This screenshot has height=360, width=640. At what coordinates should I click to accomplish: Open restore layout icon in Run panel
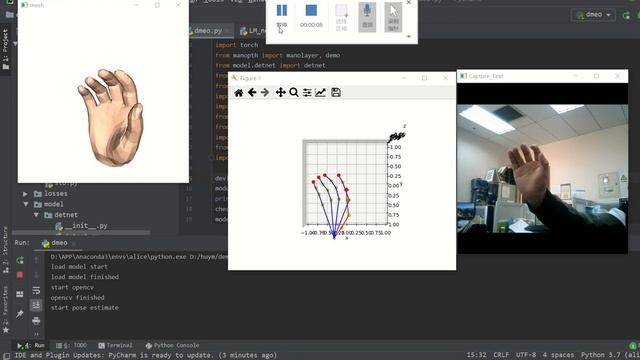[x=20, y=294]
